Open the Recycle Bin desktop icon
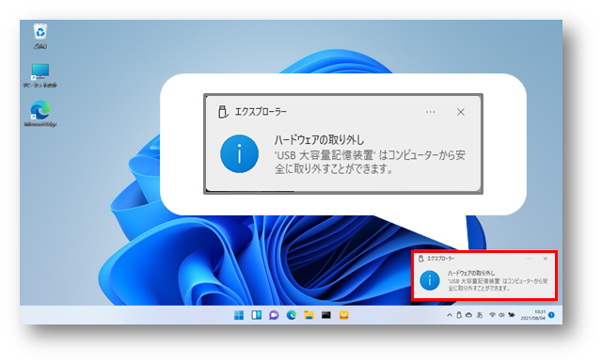 (x=40, y=36)
